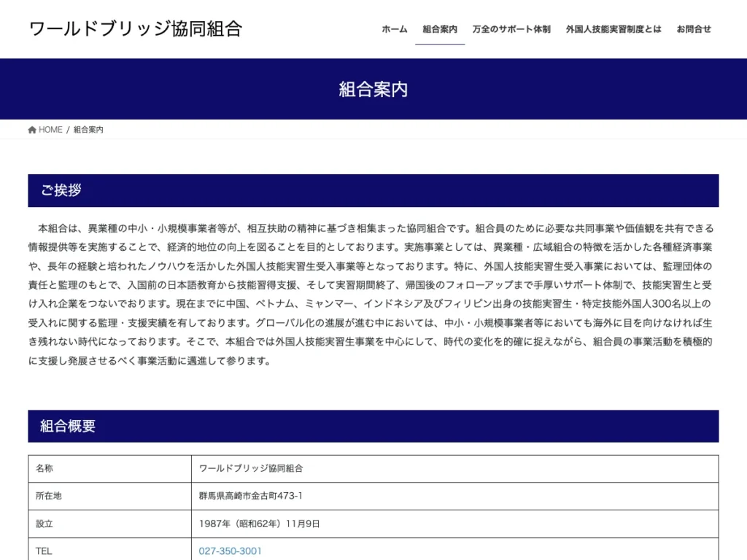Image resolution: width=747 pixels, height=560 pixels.
Task: Click the 組合案内 page banner heading
Action: click(373, 89)
